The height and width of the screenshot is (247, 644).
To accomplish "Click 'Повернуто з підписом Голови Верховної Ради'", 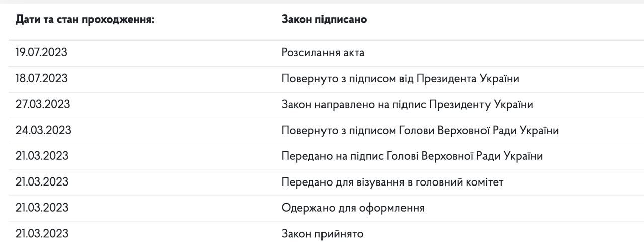I will [420, 131].
